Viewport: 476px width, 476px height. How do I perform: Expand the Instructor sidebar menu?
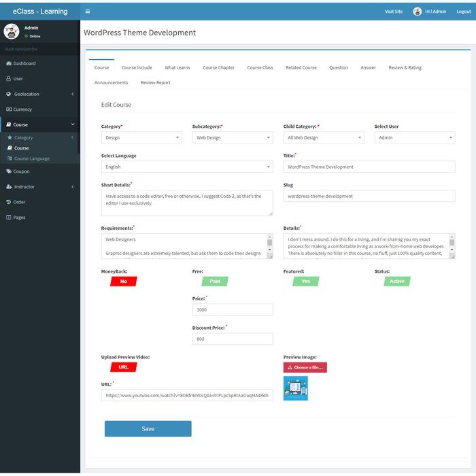(x=39, y=186)
